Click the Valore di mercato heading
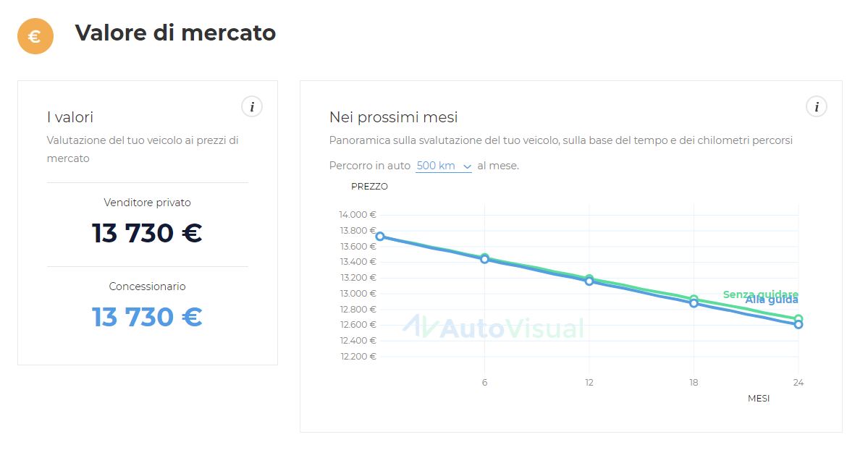 [x=175, y=33]
